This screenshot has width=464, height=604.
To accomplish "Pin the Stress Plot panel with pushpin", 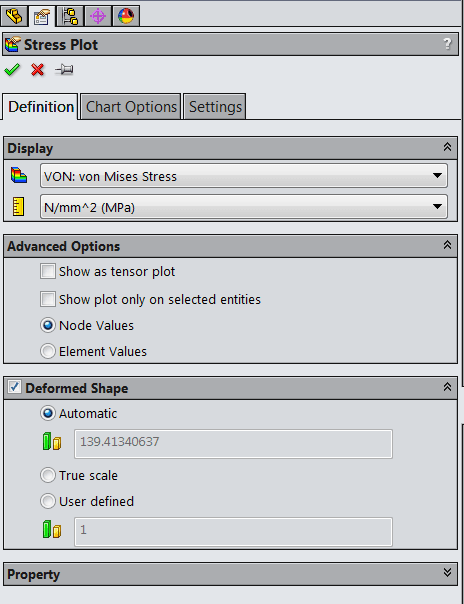I will 64,70.
